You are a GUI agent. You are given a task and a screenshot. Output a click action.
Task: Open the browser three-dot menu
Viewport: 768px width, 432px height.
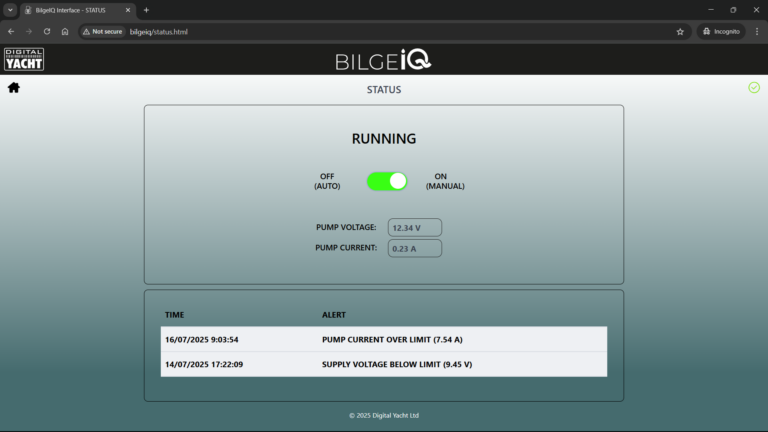[756, 31]
